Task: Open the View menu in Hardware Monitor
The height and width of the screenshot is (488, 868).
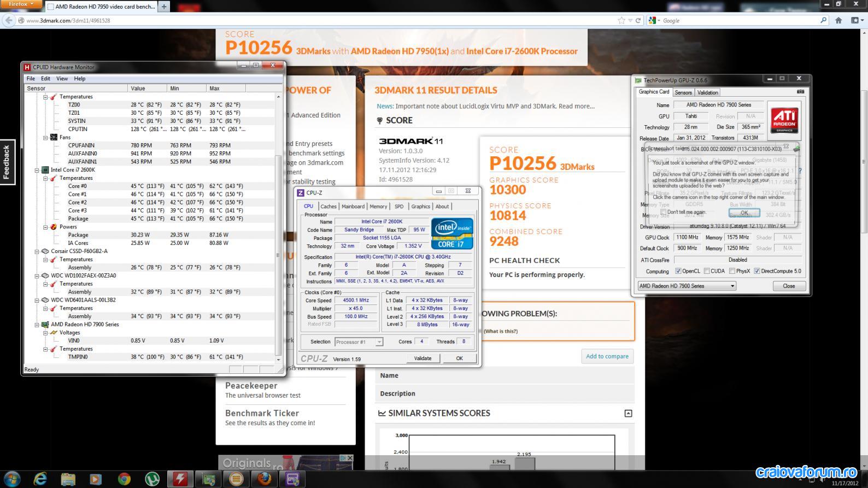Action: pos(62,79)
